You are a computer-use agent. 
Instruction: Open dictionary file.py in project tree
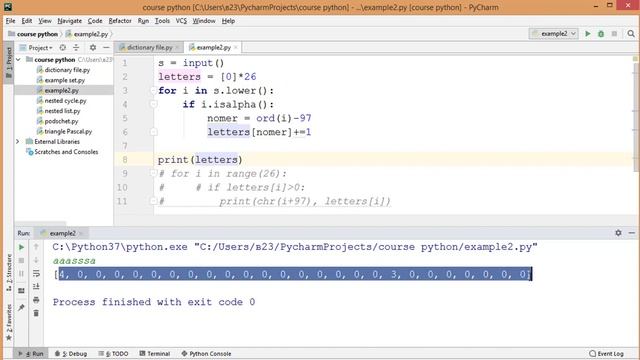coord(67,70)
